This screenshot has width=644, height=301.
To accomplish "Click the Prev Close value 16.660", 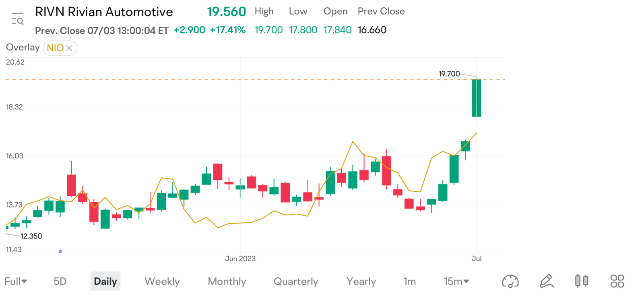I will pyautogui.click(x=372, y=30).
